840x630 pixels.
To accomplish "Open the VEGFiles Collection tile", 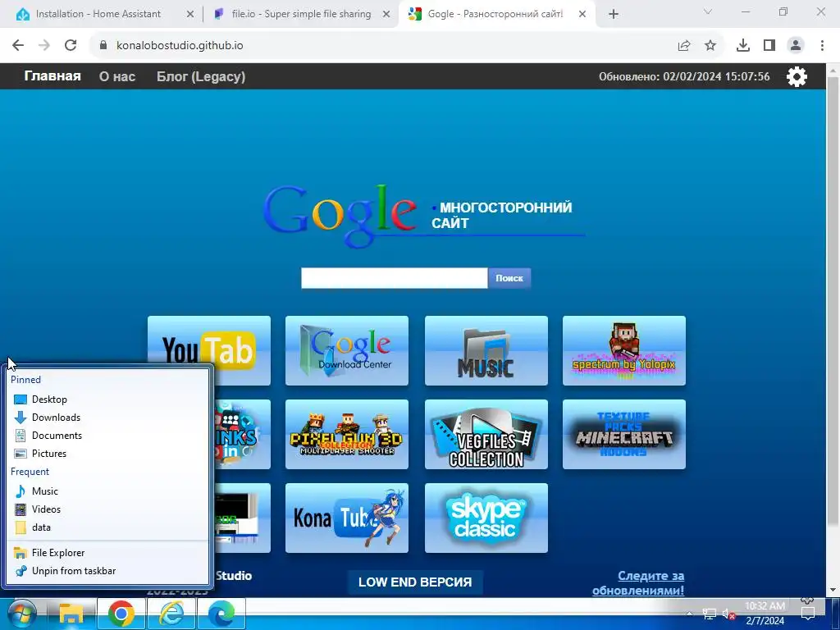I will (486, 434).
